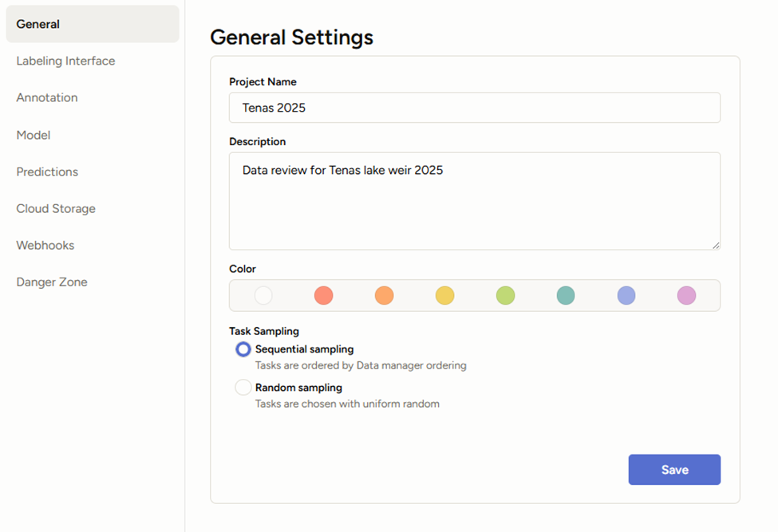Enable Random sampling mode
This screenshot has height=532, width=778.
[x=243, y=387]
